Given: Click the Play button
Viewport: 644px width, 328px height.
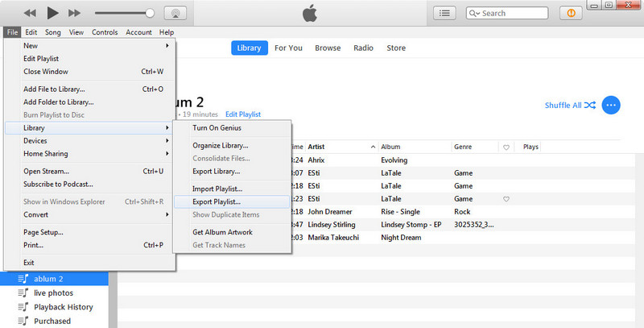Looking at the screenshot, I should 52,13.
